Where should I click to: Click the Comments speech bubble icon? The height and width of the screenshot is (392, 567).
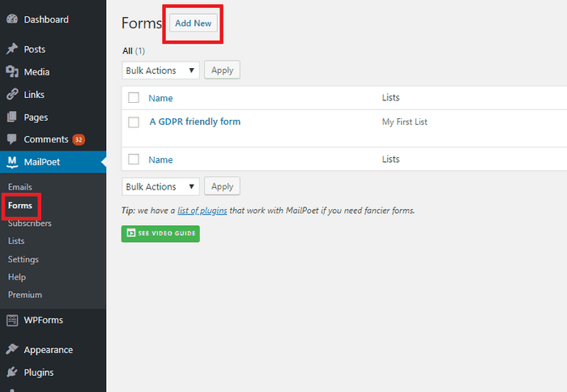[x=12, y=139]
